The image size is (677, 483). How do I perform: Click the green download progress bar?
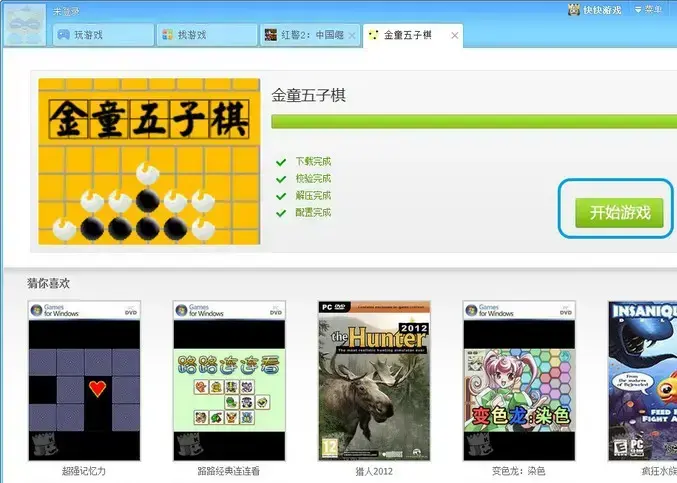(x=474, y=122)
